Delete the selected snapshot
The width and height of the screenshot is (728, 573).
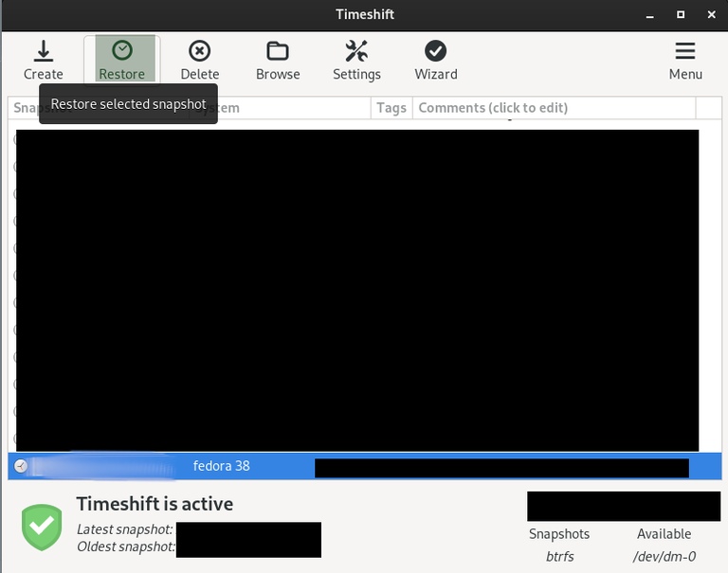200,61
